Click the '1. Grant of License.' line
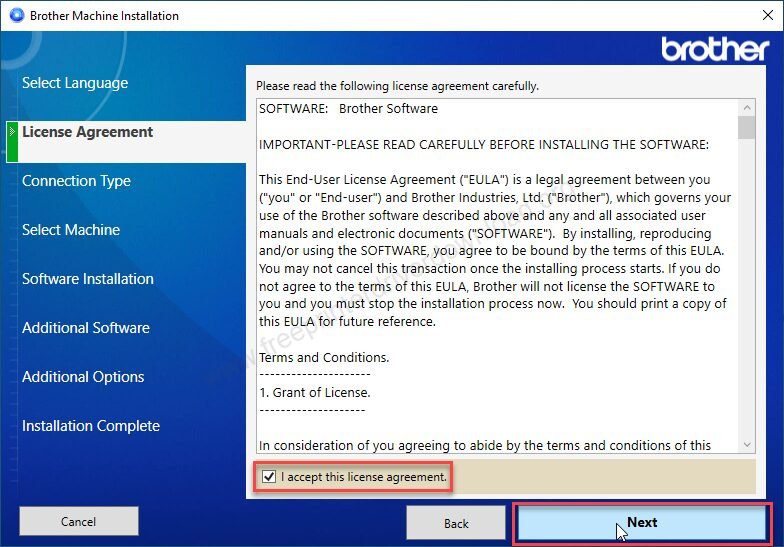The height and width of the screenshot is (547, 784). click(314, 392)
